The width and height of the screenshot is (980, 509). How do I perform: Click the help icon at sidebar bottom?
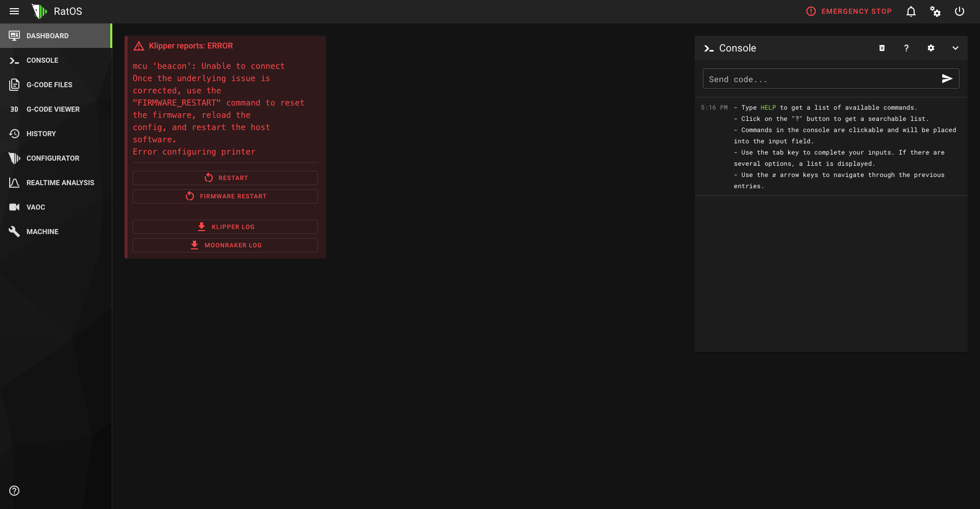14,491
